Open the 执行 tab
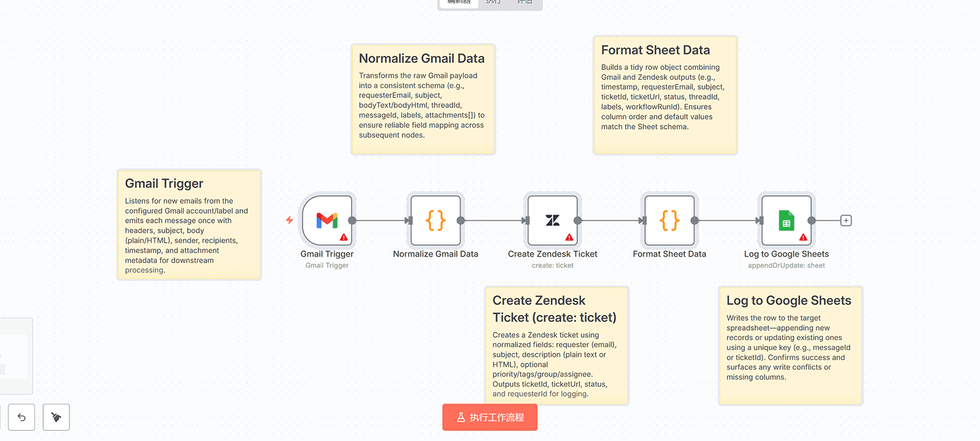 click(x=494, y=2)
